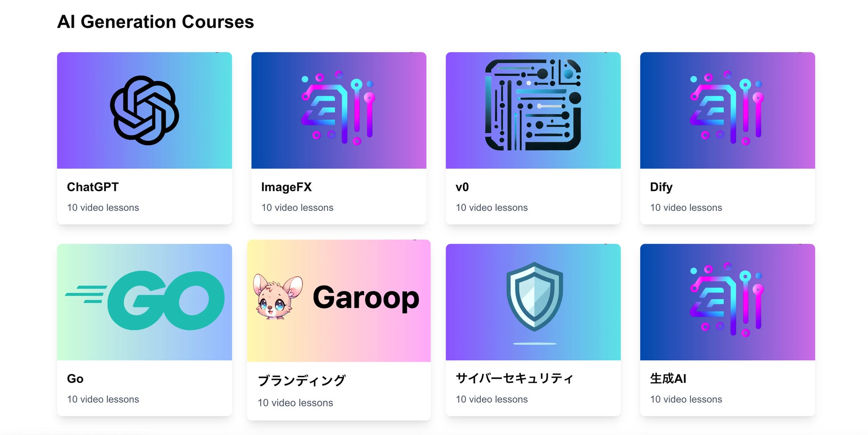Click the AI logo on Dify card
Image resolution: width=868 pixels, height=435 pixels.
coord(727,108)
